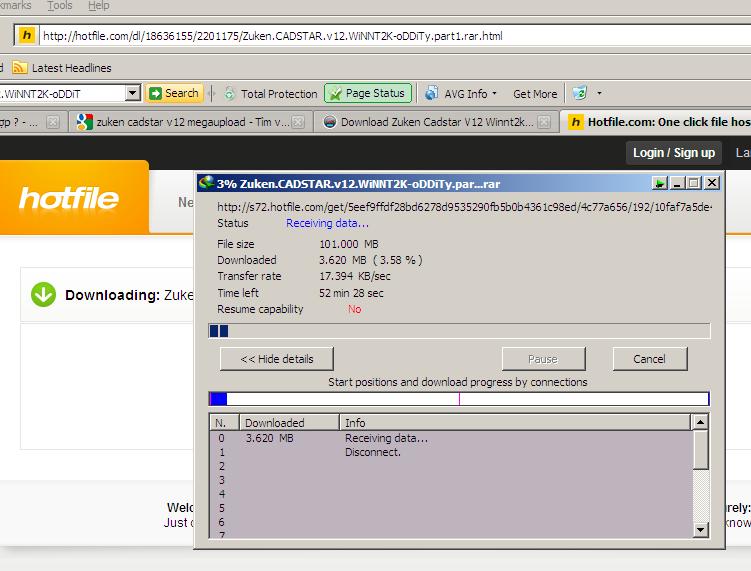The width and height of the screenshot is (751, 571).
Task: Open the AVG search box dropdown
Action: click(133, 93)
